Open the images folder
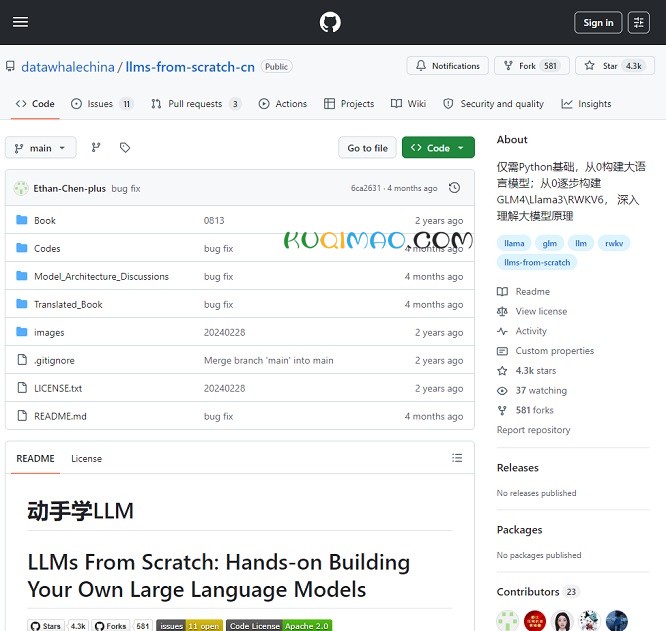 pos(49,332)
